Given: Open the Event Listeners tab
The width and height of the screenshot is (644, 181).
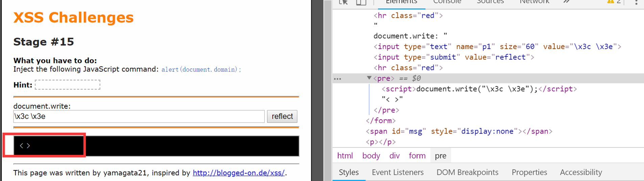Looking at the screenshot, I should click(398, 172).
